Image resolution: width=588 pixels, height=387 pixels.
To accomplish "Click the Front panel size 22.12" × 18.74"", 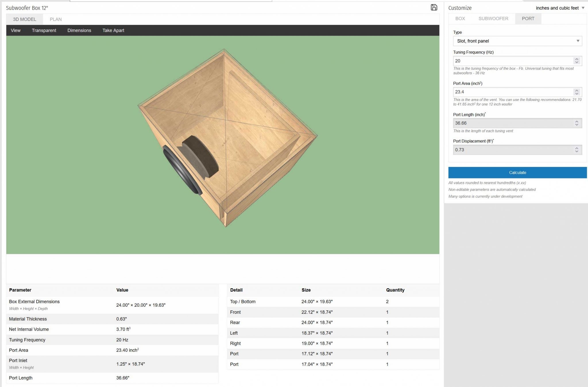I will (317, 312).
